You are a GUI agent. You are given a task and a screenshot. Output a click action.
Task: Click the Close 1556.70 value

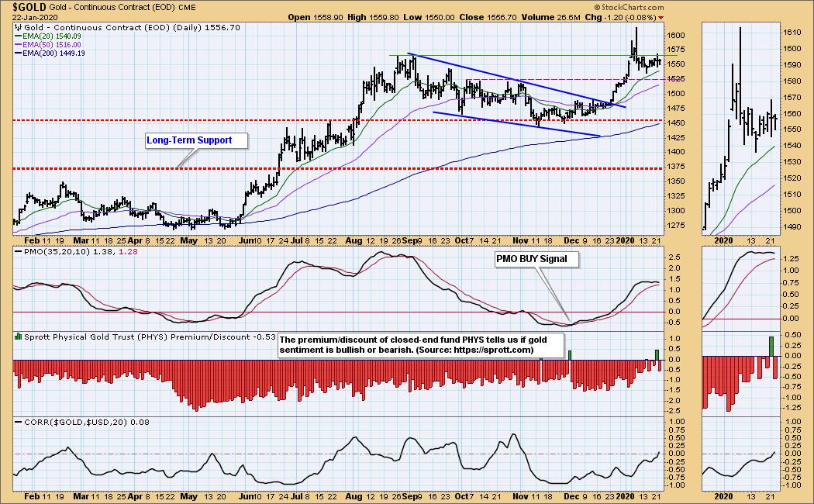pos(488,17)
